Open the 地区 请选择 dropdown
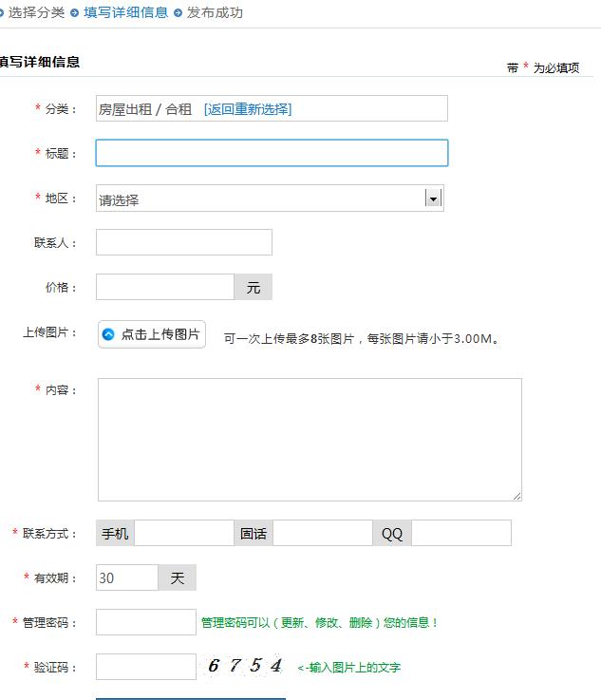Screen dimensions: 601x700 (260, 199)
